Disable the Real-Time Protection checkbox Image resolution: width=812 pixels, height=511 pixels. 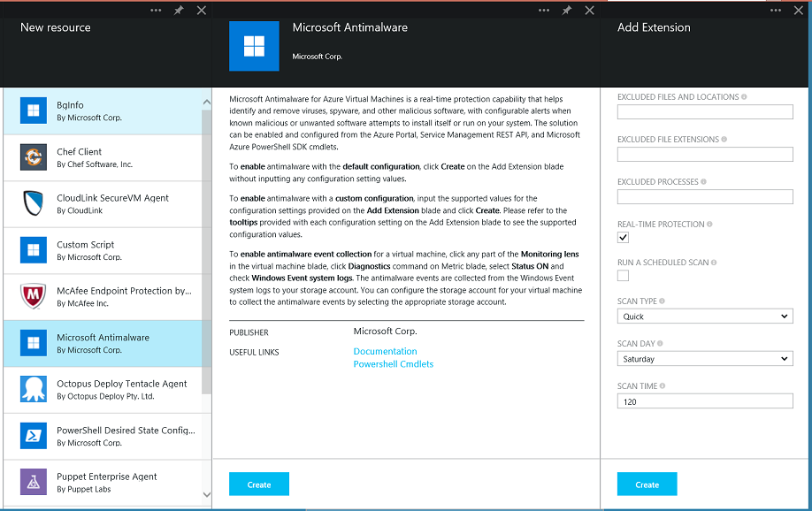point(623,238)
